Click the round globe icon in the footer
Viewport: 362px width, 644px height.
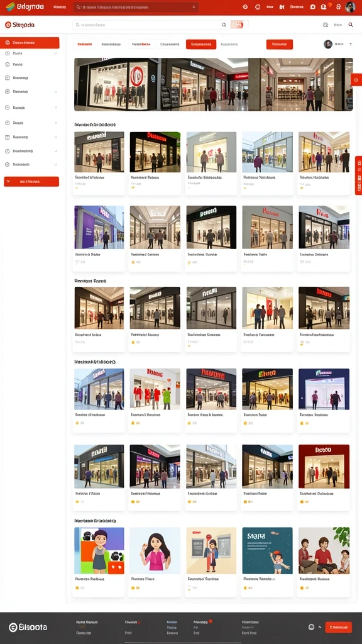(311, 627)
